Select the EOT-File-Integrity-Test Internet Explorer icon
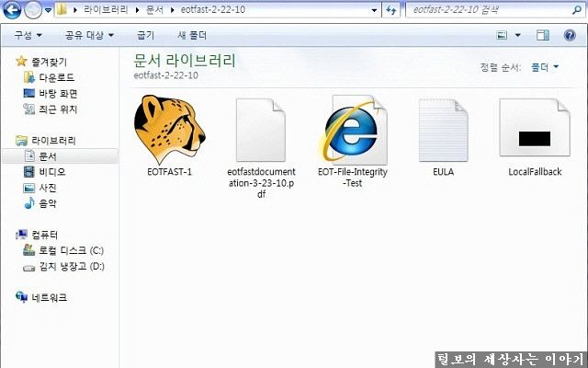Screen dimensions: 588x368 (x=353, y=129)
